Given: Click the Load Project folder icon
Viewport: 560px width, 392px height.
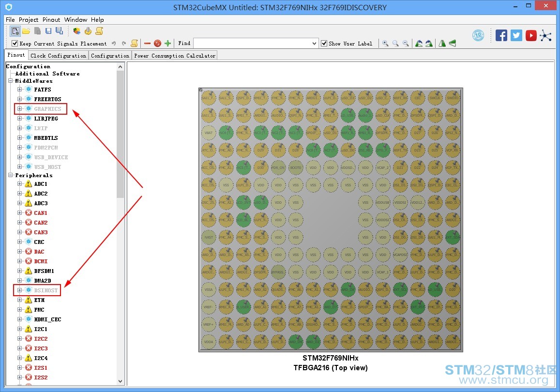Looking at the screenshot, I should (26, 31).
